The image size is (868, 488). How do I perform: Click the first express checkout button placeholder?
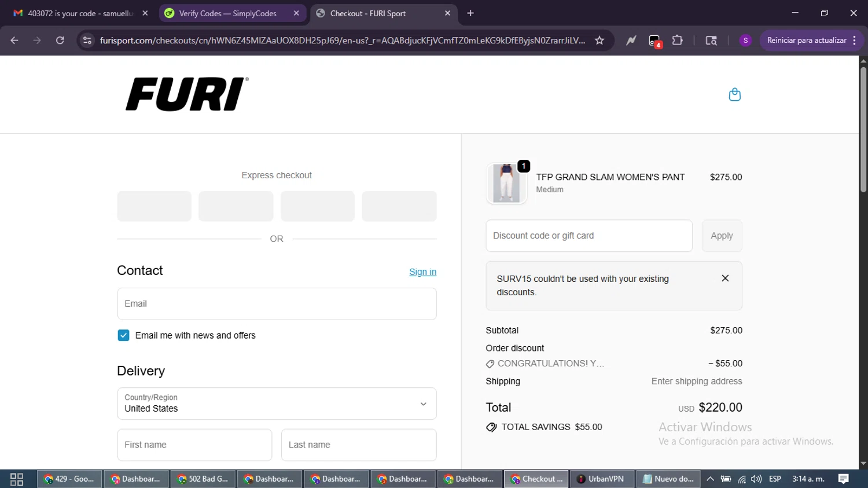click(154, 206)
